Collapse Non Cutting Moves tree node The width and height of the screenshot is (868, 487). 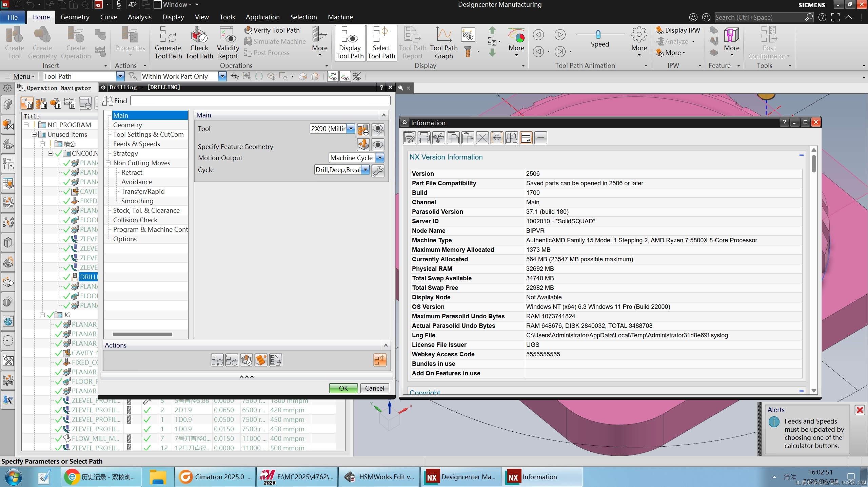(108, 163)
